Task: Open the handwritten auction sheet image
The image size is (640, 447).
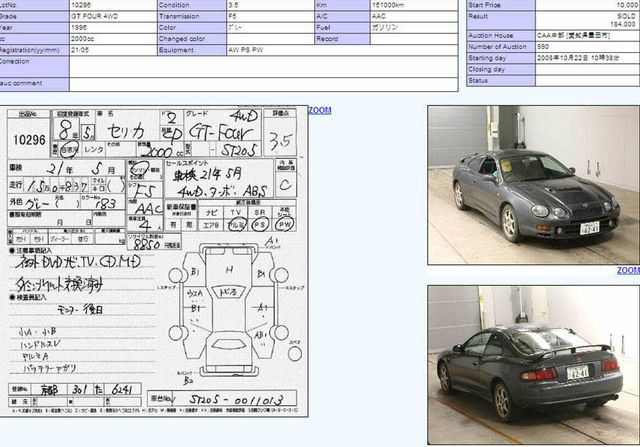Action: (154, 261)
